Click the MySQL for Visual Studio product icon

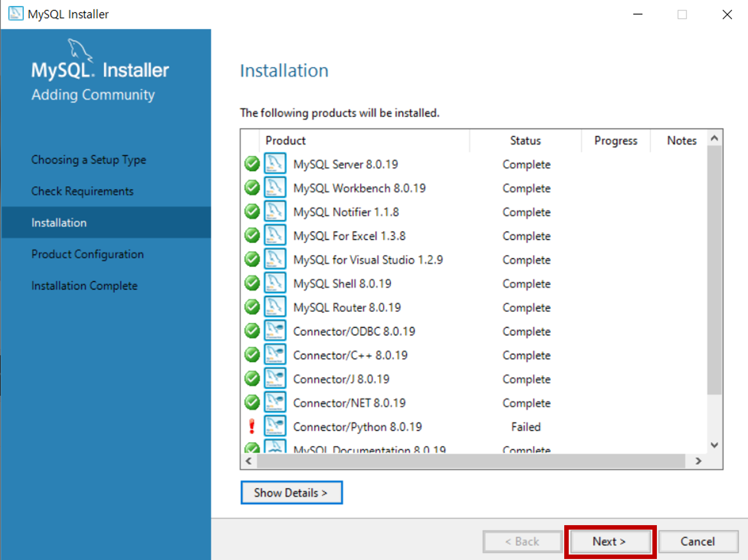[x=275, y=259]
